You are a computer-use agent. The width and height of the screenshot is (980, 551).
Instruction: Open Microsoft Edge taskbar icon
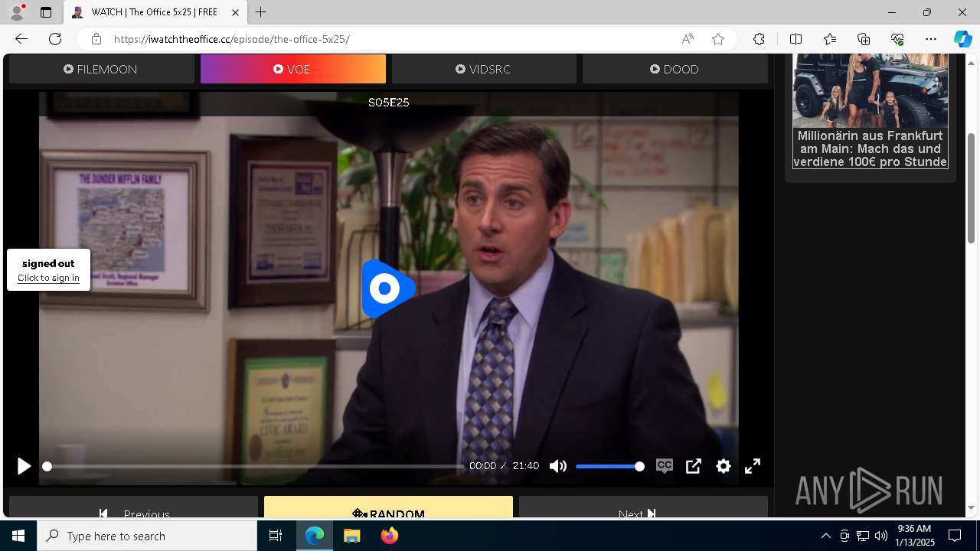click(x=315, y=536)
